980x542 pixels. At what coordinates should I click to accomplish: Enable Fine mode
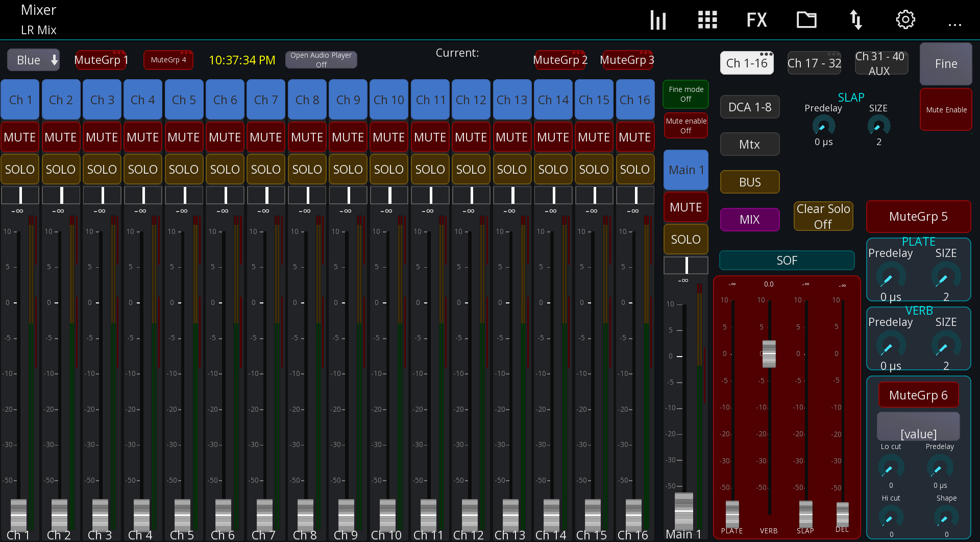(685, 95)
